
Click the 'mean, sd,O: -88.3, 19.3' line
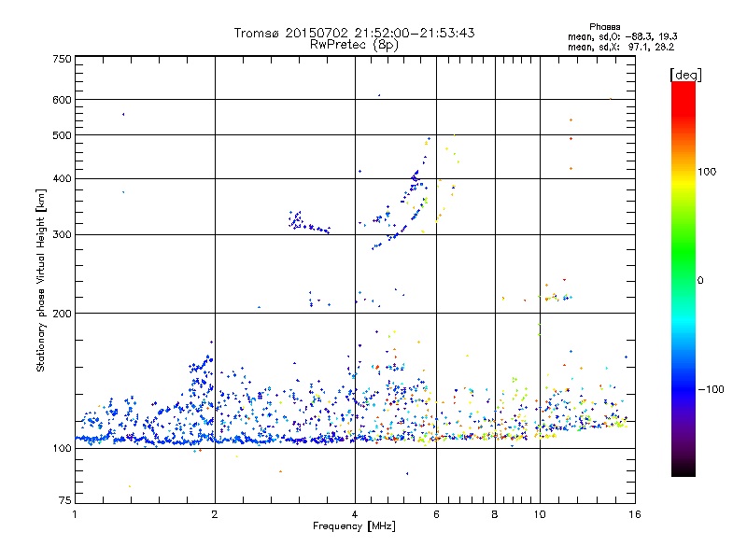622,36
